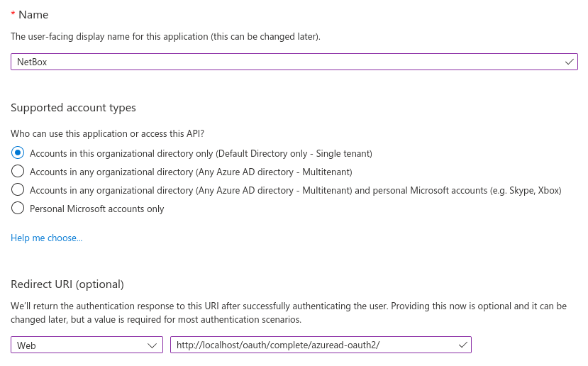Click the validation checkmark in Name field
588x366 pixels.
(x=569, y=62)
